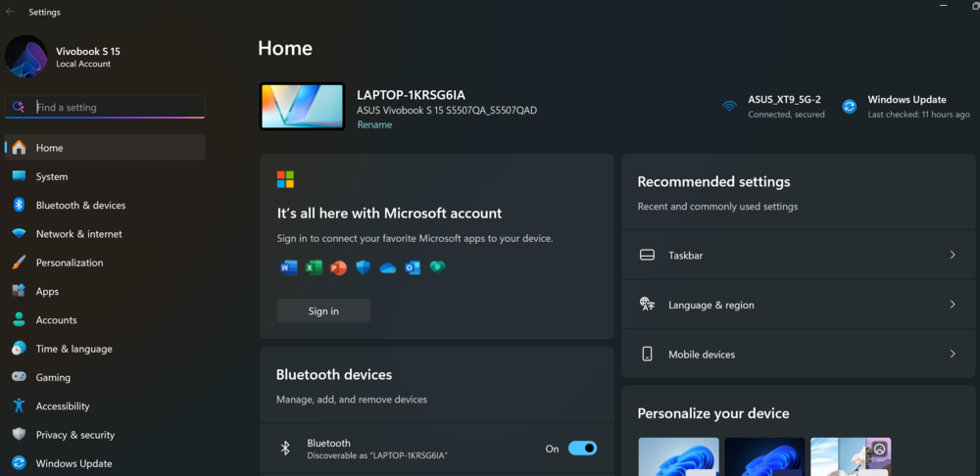Select Personalization category label

click(70, 262)
